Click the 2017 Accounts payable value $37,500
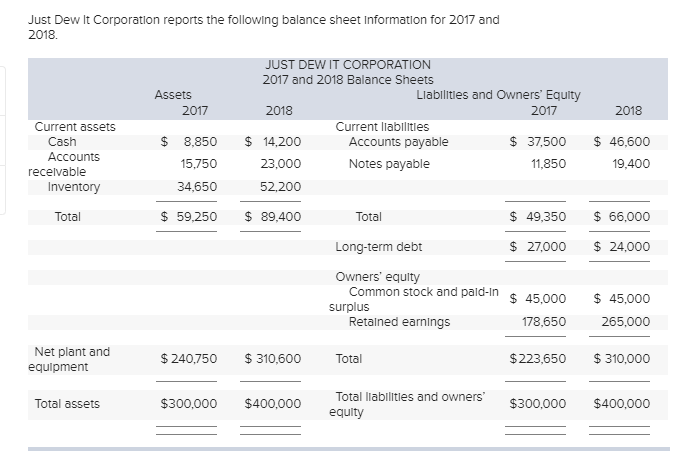Screen dimensions: 691x463 [537, 142]
